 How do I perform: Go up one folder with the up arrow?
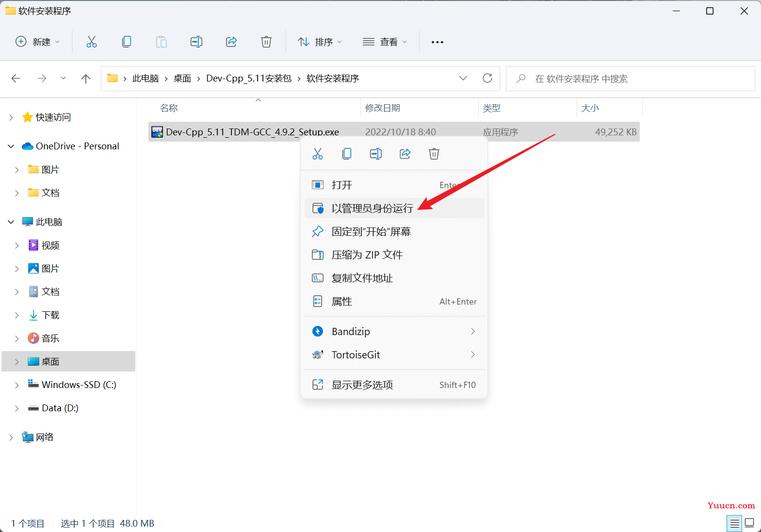[86, 78]
